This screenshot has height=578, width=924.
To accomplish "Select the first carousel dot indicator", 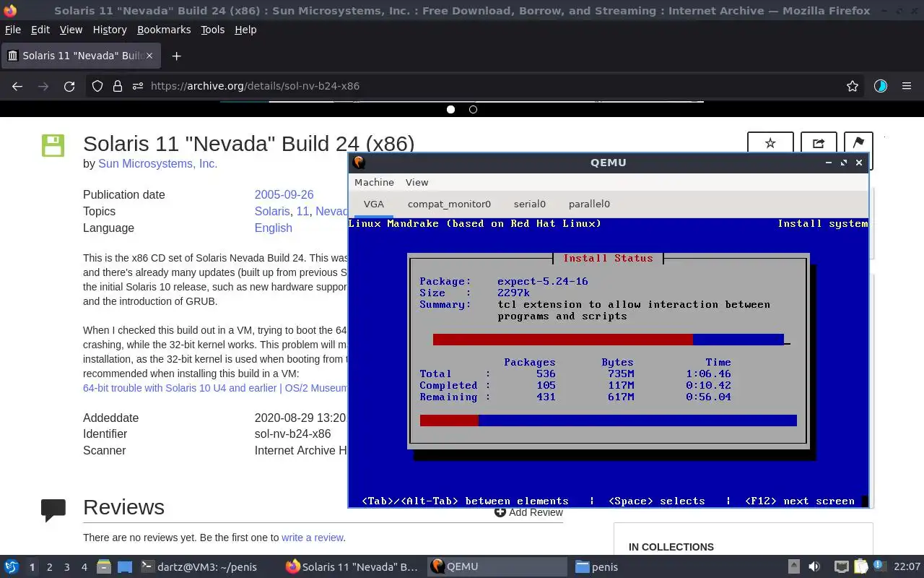I will point(451,110).
